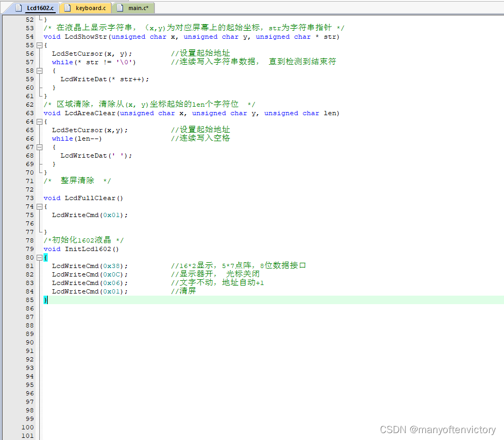This screenshot has width=504, height=440.
Task: Click the LcdFullClear function name on line 73
Action: tap(90, 198)
